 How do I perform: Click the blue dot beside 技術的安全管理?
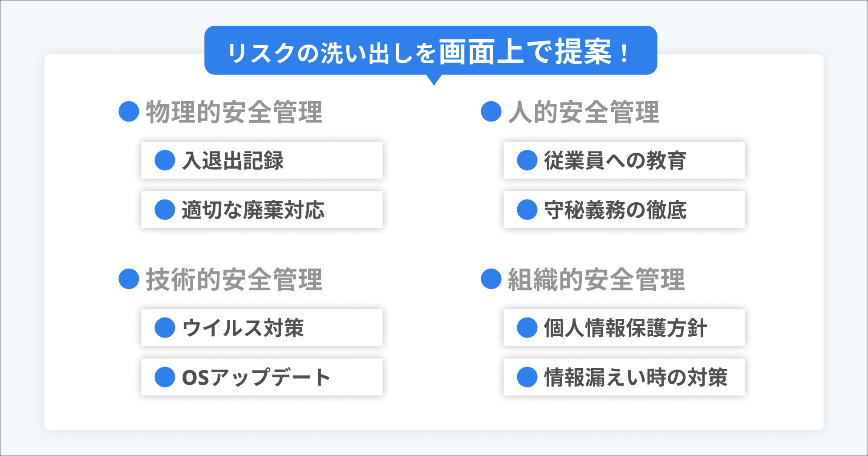pos(129,279)
